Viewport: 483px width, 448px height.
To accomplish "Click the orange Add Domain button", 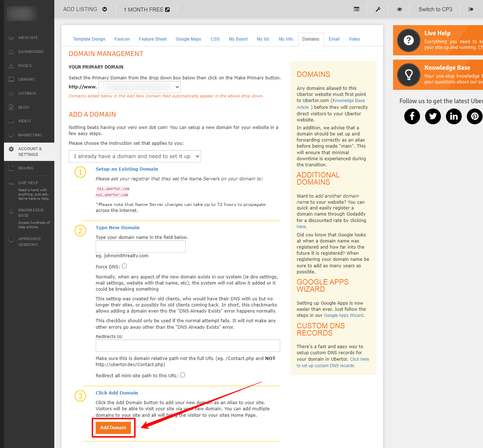I will 113,428.
